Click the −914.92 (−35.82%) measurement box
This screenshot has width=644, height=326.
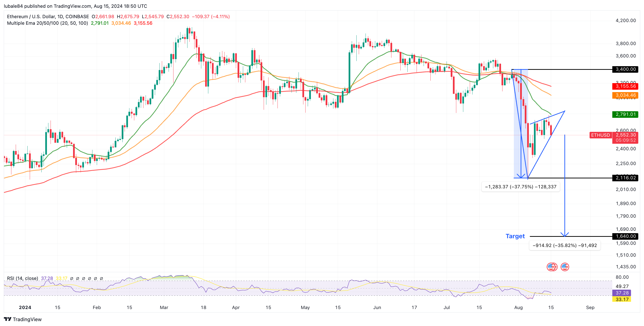(x=564, y=245)
